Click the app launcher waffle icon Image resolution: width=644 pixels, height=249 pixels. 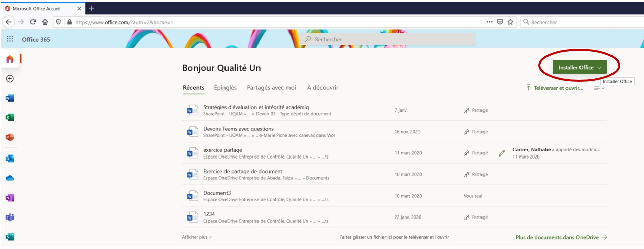pyautogui.click(x=10, y=39)
